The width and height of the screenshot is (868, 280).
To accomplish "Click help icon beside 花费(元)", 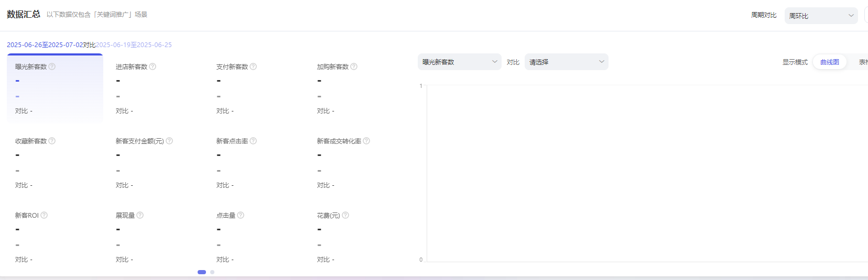I will [345, 215].
